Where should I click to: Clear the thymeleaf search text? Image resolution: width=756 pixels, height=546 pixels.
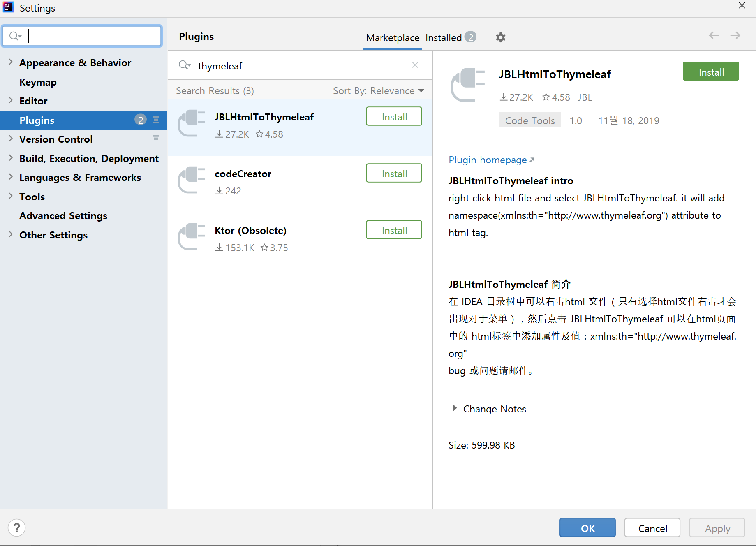tap(415, 65)
